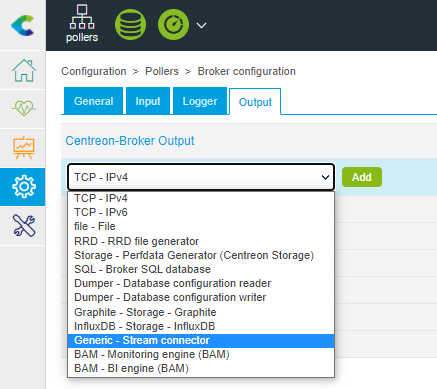437x389 pixels.
Task: Click the green database status icon
Action: [130, 25]
